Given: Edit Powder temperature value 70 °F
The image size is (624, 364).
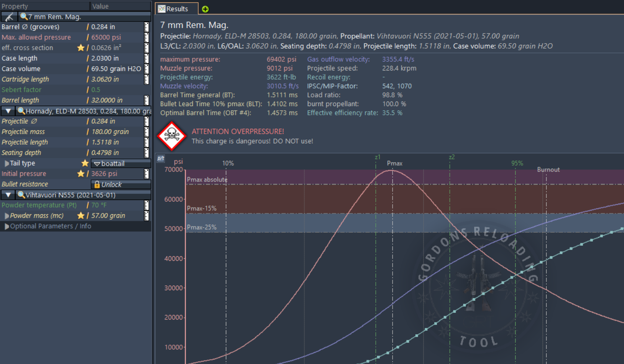Looking at the screenshot, I should pos(99,205).
